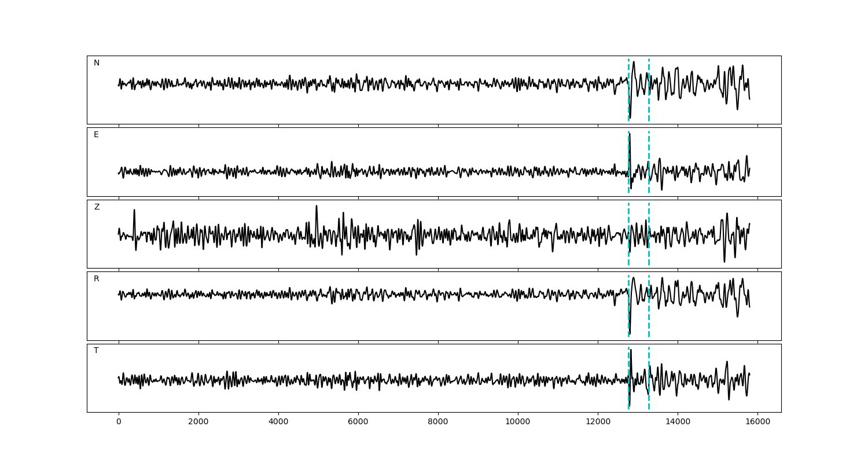Click the tallest Z trace peak near 5000
The image size is (868, 463).
pos(317,207)
